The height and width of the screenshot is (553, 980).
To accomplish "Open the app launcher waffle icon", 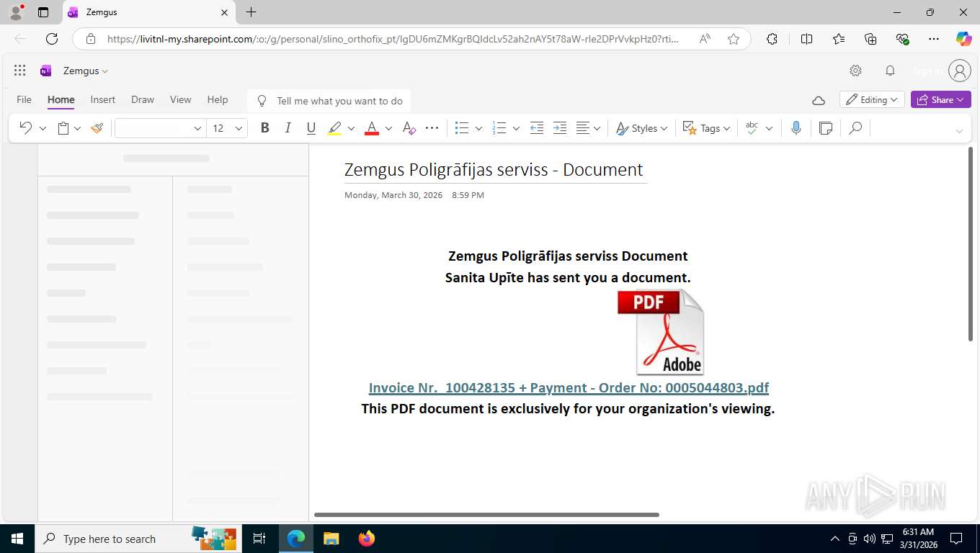I will tap(20, 71).
